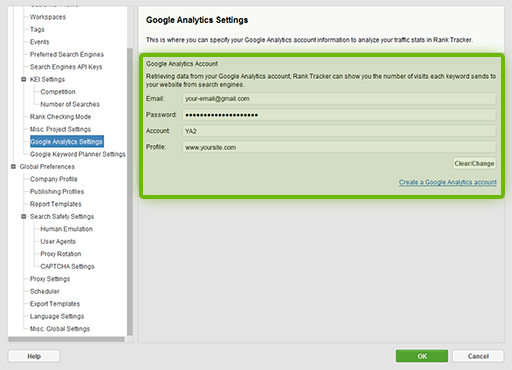Open Rank Checking Mode settings
The height and width of the screenshot is (370, 512).
tap(60, 117)
